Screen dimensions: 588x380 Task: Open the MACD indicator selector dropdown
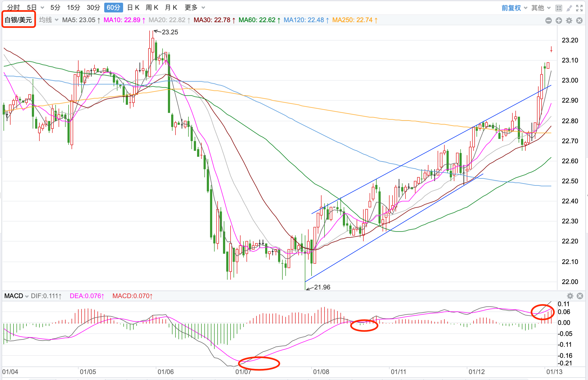(16, 296)
